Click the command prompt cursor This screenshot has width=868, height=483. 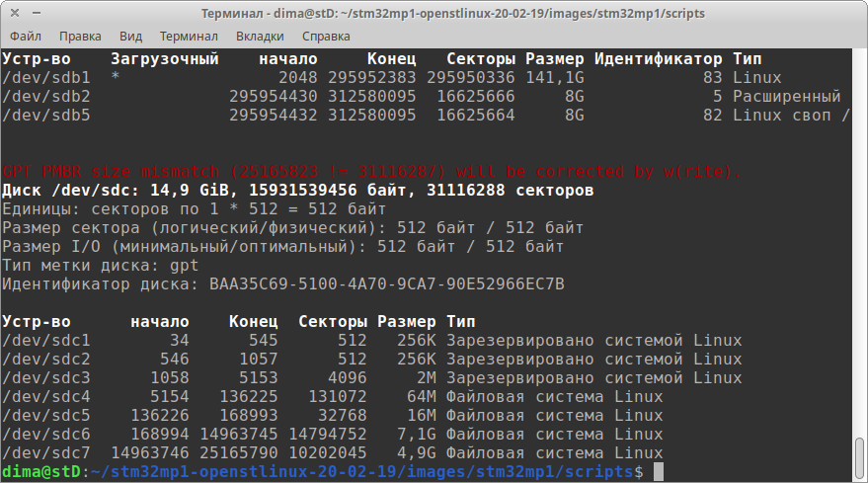(x=659, y=471)
